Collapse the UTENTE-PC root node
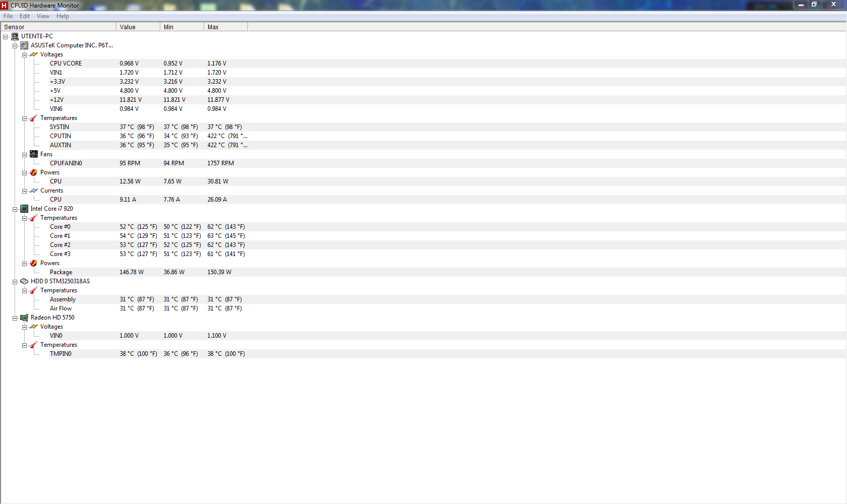 tap(6, 37)
